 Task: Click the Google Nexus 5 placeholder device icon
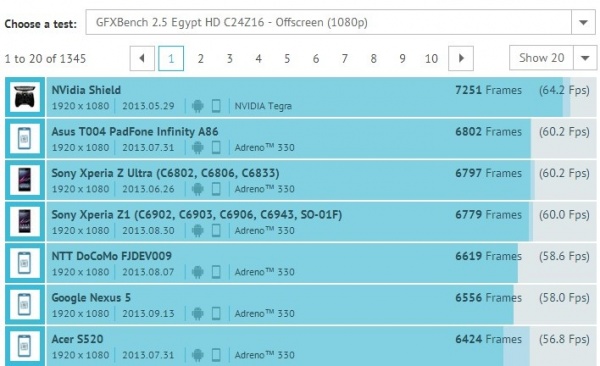pyautogui.click(x=24, y=304)
